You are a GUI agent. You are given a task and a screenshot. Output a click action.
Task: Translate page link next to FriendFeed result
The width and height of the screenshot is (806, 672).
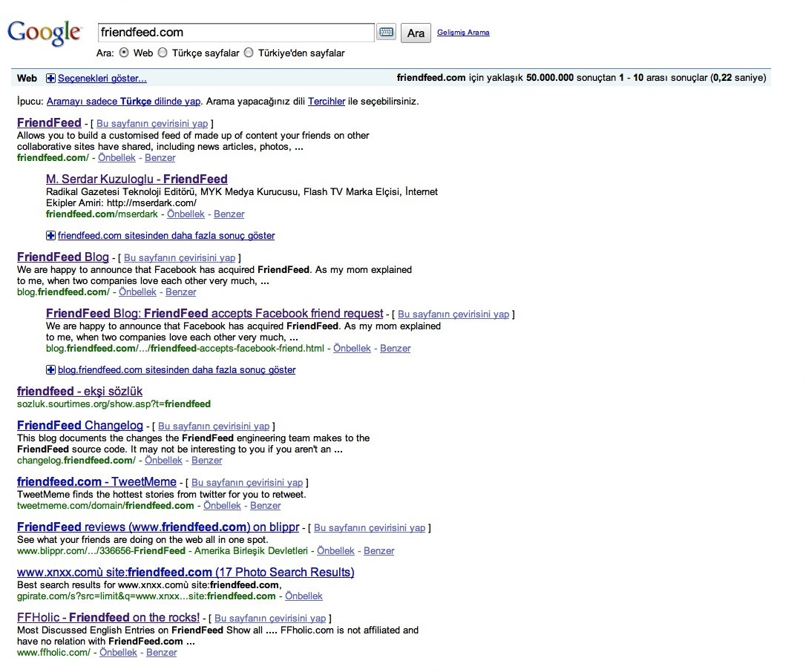click(152, 123)
